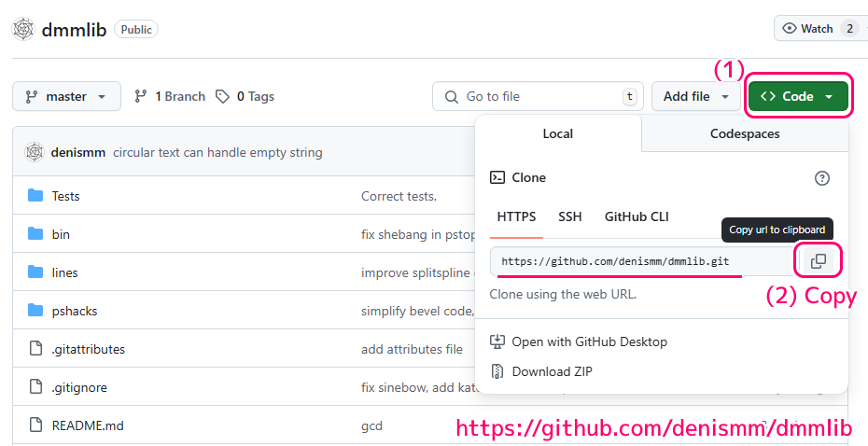This screenshot has height=446, width=868.
Task: Click the bin folder icon
Action: (x=35, y=234)
